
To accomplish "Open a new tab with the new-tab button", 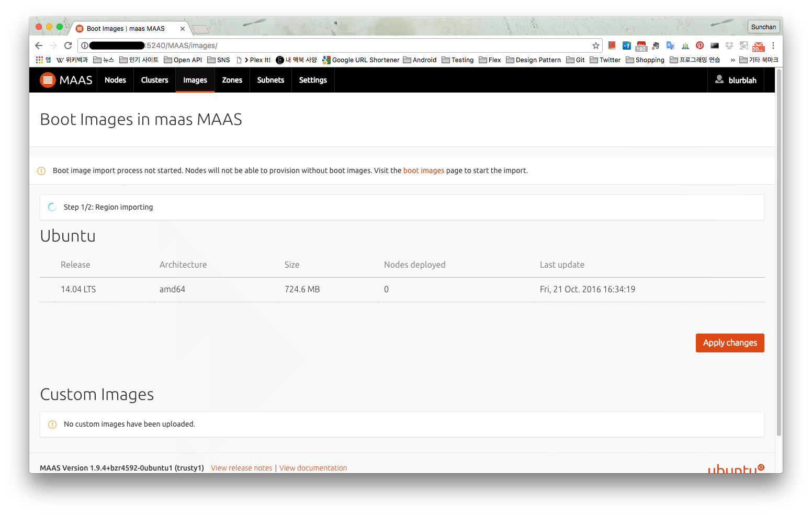I will (200, 29).
